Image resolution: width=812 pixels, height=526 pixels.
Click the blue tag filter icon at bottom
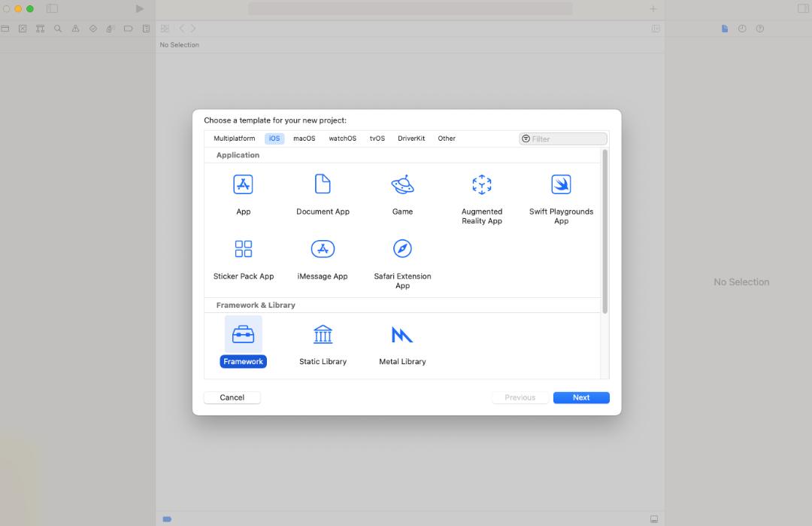[167, 518]
